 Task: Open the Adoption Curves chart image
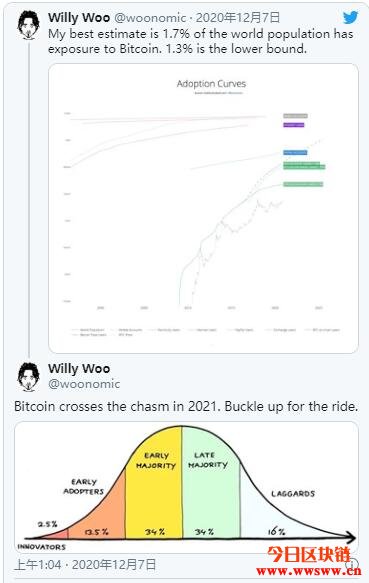(203, 208)
